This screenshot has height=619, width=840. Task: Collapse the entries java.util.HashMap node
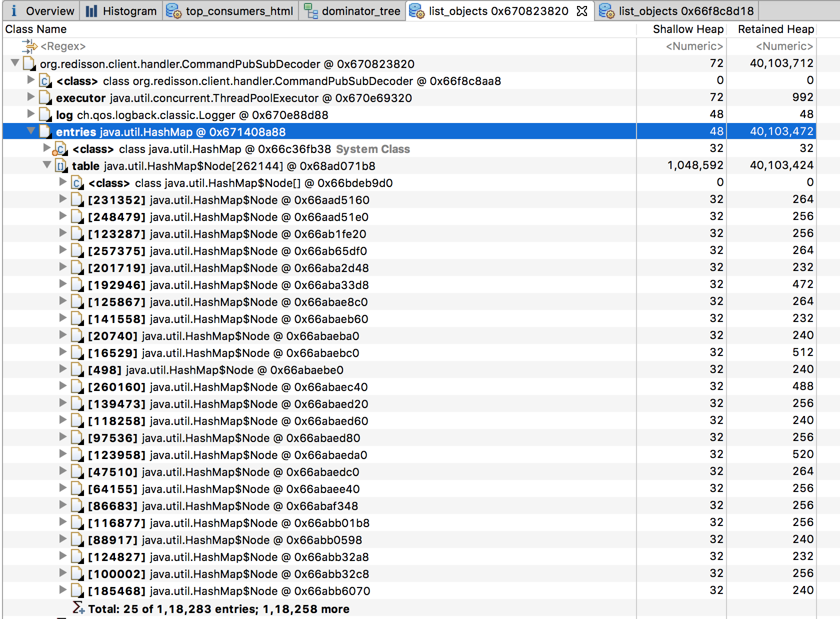(x=31, y=131)
